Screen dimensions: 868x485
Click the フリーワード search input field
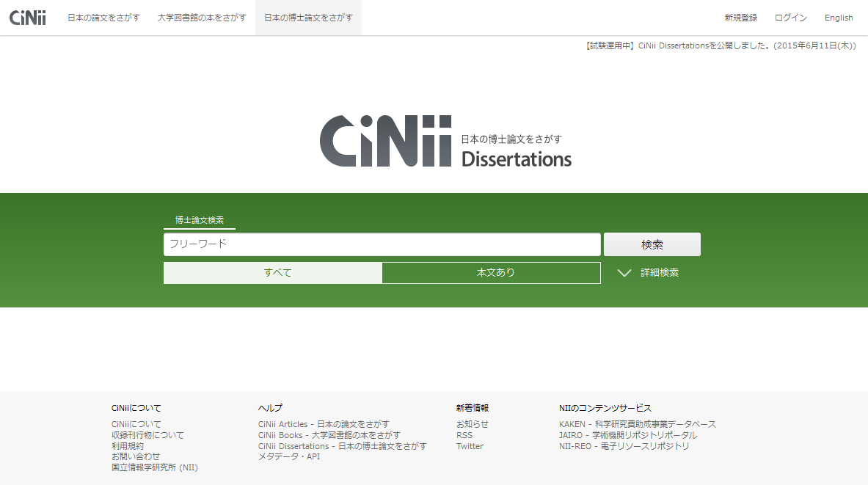pos(382,244)
